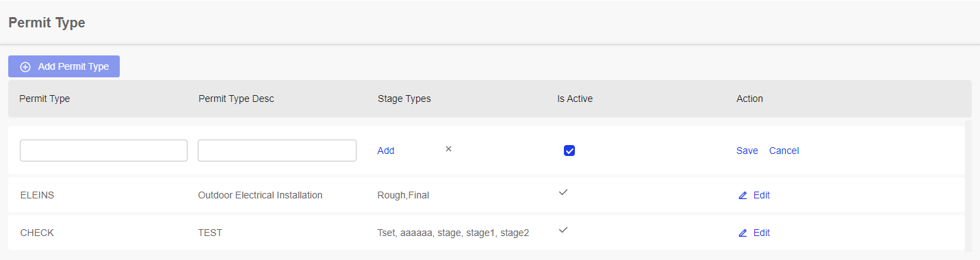Screen dimensions: 980x260
Task: Click Add Permit Type button
Action: (x=64, y=66)
